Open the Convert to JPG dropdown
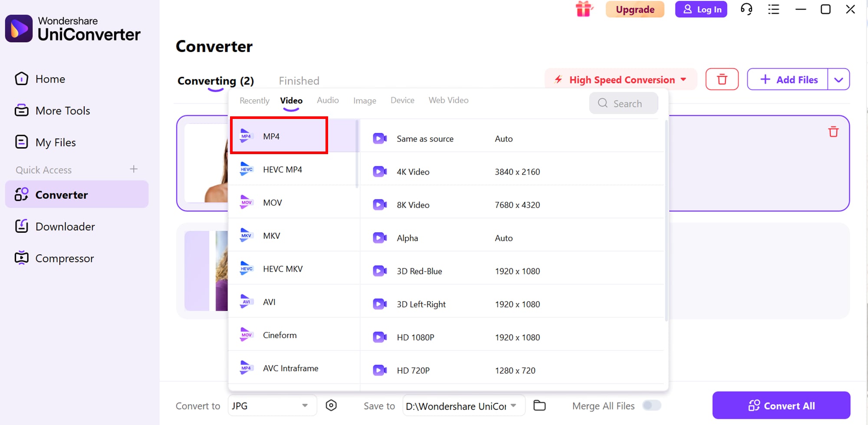The height and width of the screenshot is (425, 868). pyautogui.click(x=272, y=406)
